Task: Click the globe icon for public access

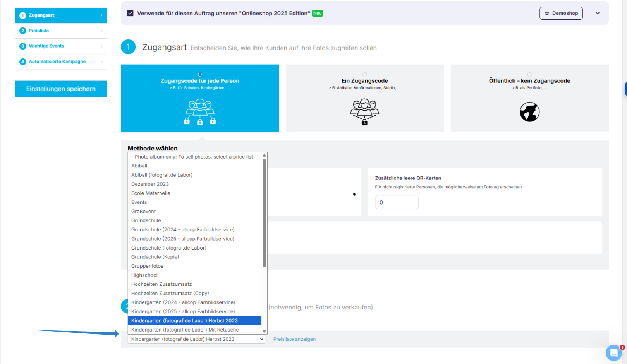Action: (529, 112)
